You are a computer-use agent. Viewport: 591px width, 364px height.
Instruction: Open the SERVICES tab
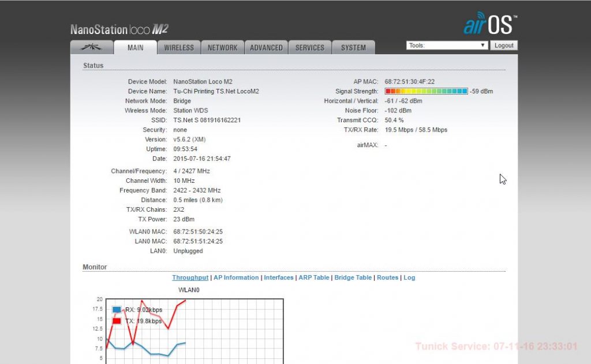tap(310, 47)
